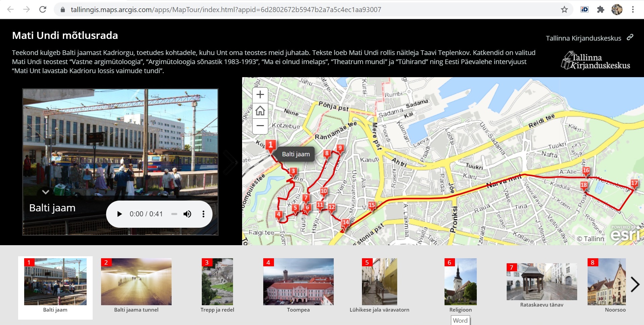The width and height of the screenshot is (644, 325).
Task: Reload the page
Action: pyautogui.click(x=43, y=9)
